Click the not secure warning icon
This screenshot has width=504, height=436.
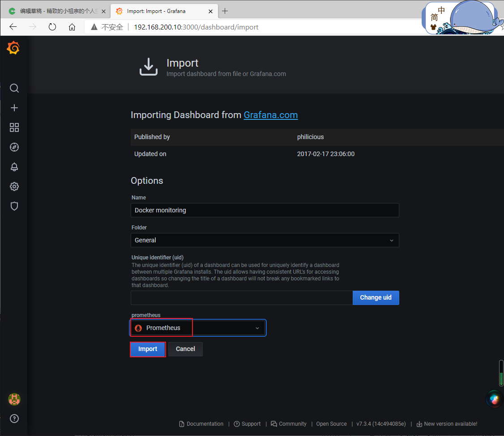[94, 27]
